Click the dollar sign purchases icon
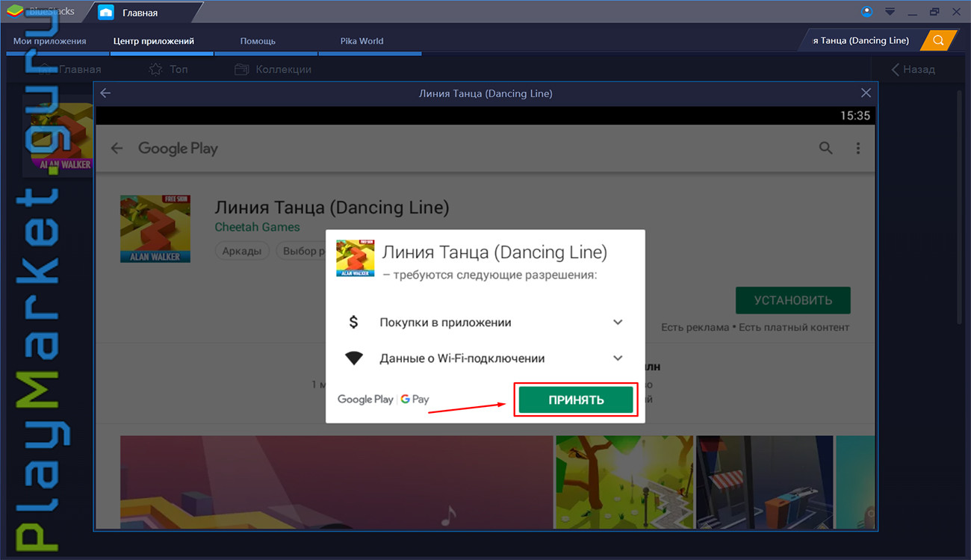The image size is (971, 560). click(x=354, y=323)
